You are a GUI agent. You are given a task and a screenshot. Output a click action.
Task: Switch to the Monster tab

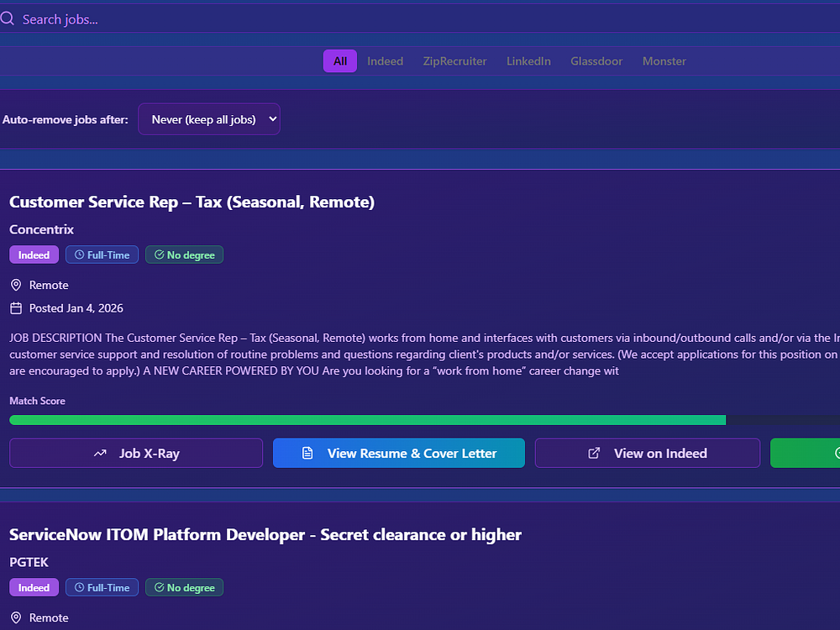[664, 61]
